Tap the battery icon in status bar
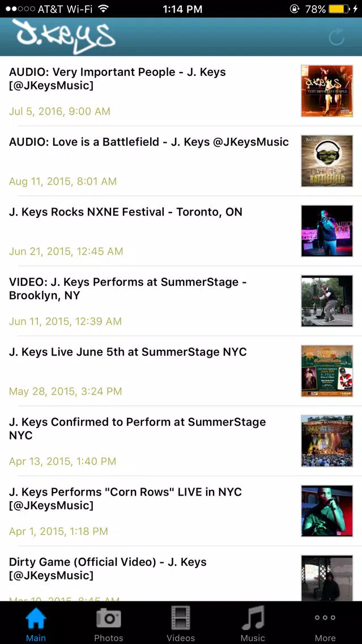Image resolution: width=362 pixels, height=644 pixels. [339, 9]
